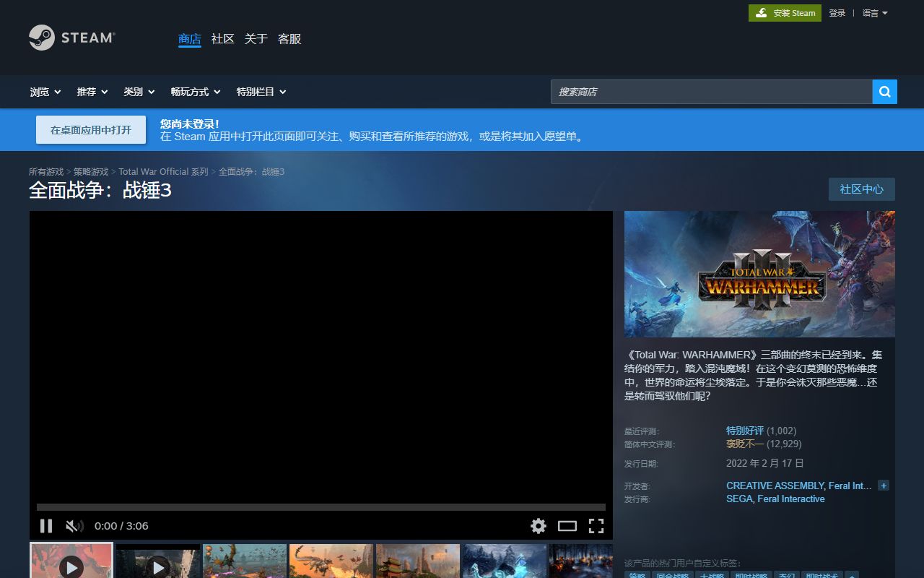Viewport: 924px width, 578px height.
Task: Expand developer list with plus button
Action: click(884, 486)
